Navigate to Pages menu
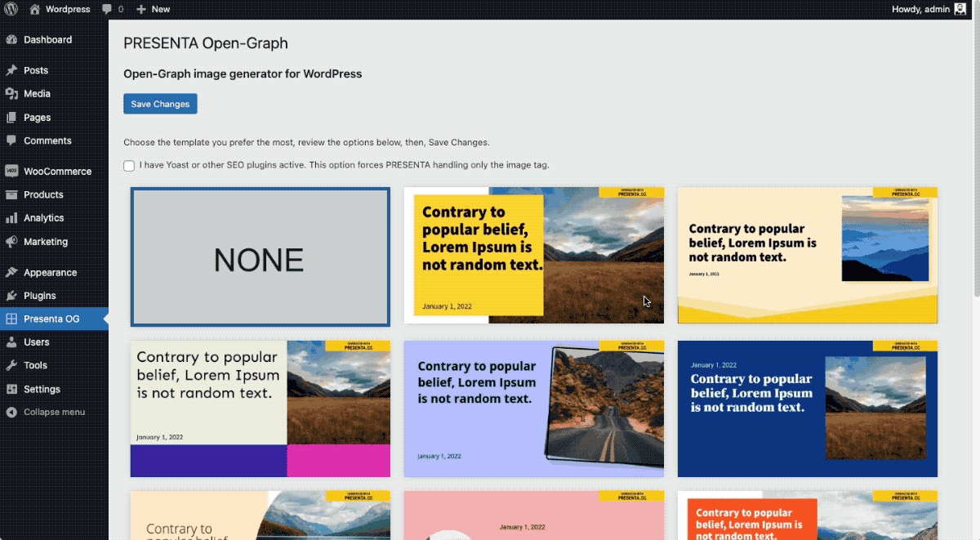Screen dimensions: 980x540 pyautogui.click(x=38, y=118)
